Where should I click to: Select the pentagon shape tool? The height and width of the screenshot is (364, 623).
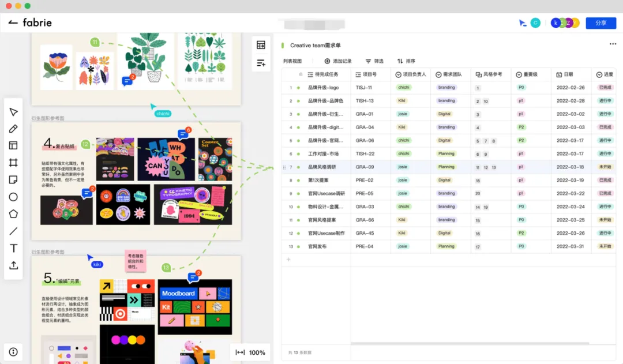coord(13,214)
